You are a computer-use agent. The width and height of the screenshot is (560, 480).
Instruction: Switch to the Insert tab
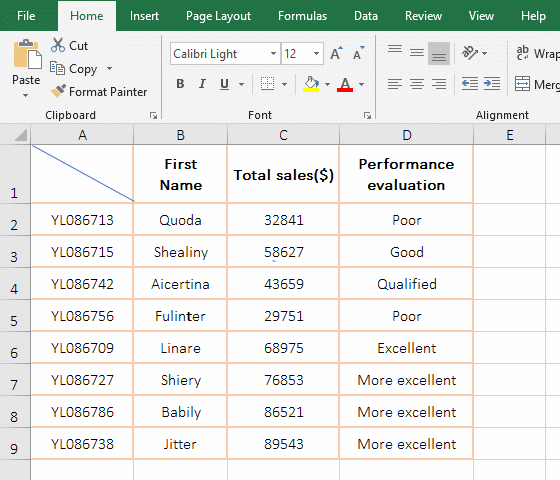144,16
